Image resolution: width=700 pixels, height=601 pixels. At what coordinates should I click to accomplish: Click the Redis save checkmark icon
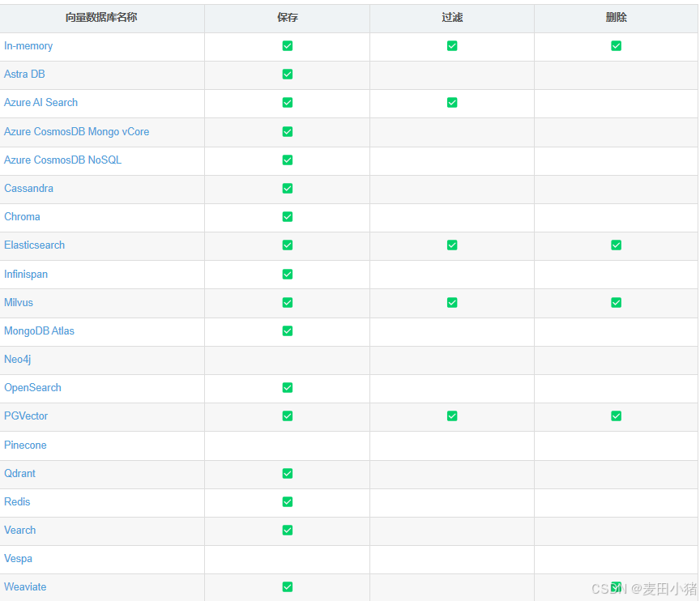(x=287, y=502)
